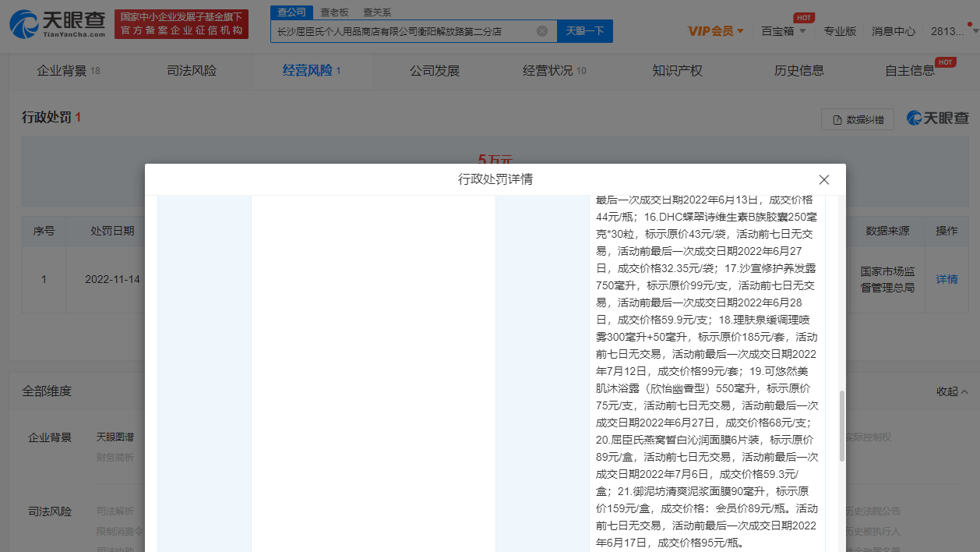Open the user account dropdown 2813...

tap(950, 31)
